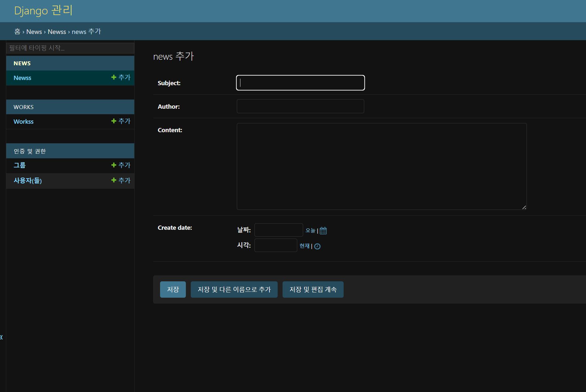Open the calendar icon next to 오늘
Viewport: 586px width, 392px height.
pos(323,231)
